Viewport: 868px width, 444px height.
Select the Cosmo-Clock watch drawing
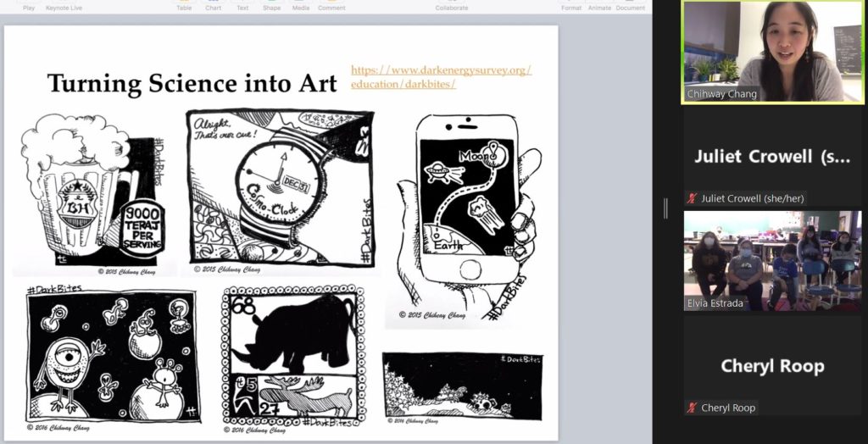[281, 190]
